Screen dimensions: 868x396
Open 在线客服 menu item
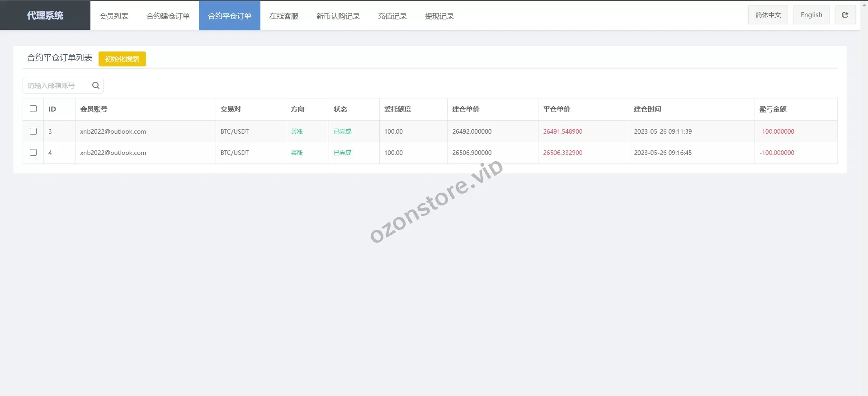(x=284, y=16)
